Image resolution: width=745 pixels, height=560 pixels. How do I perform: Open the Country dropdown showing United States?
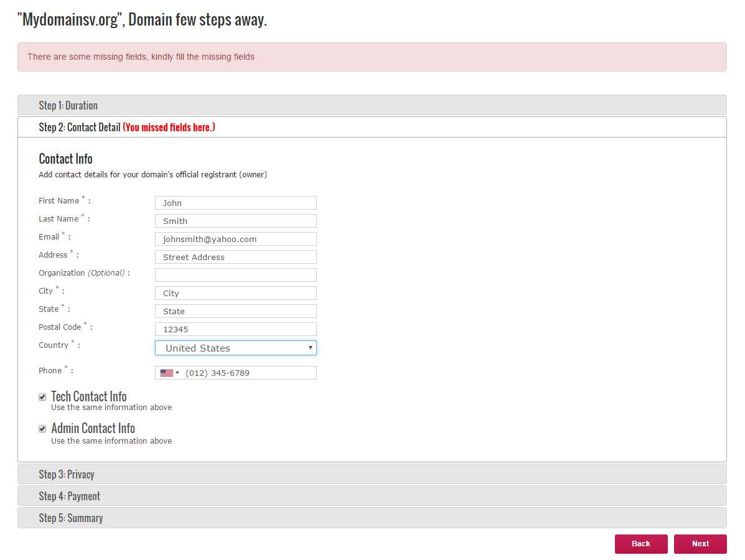[x=235, y=348]
